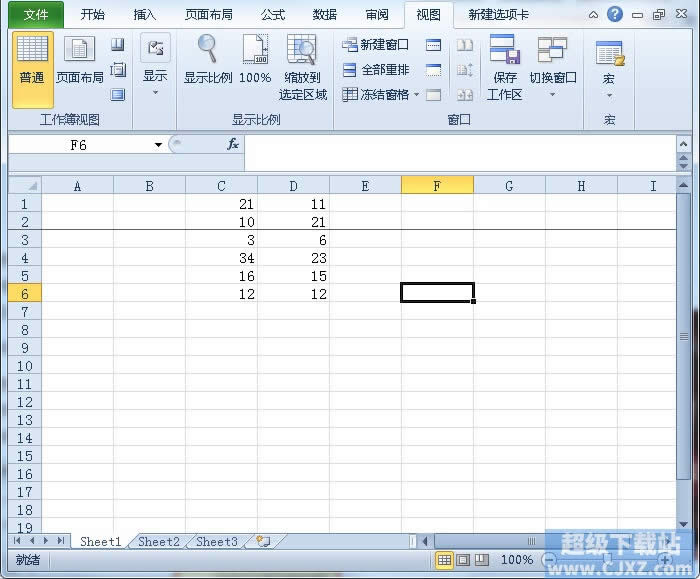This screenshot has width=700, height=579.
Task: Click the 100% zoom level in status bar
Action: coord(517,559)
